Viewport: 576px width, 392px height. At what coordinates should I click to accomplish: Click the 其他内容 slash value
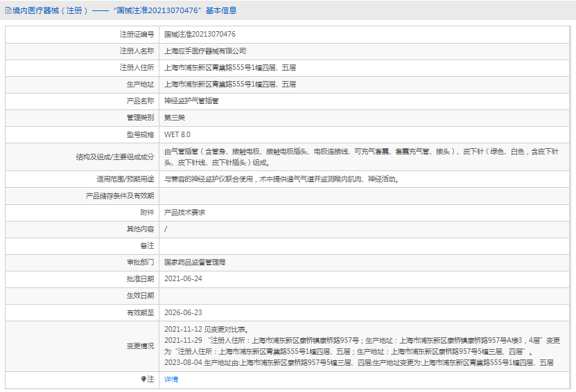pyautogui.click(x=166, y=229)
